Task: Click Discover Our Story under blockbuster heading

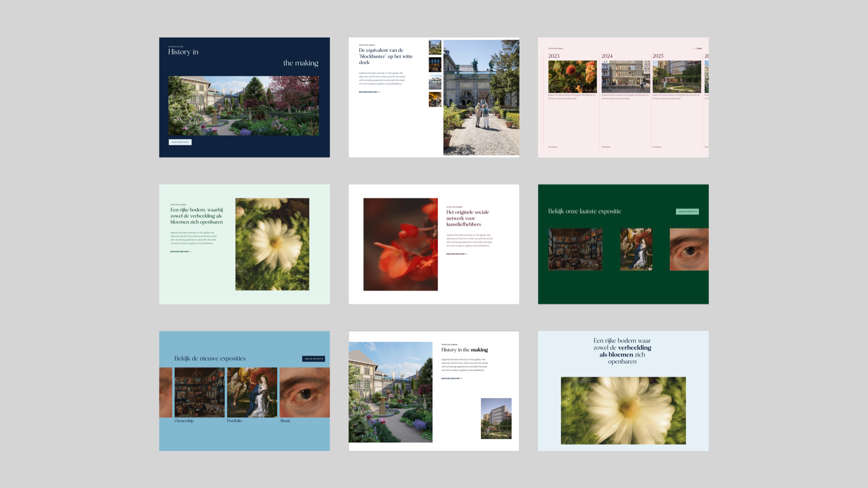Action: point(369,92)
